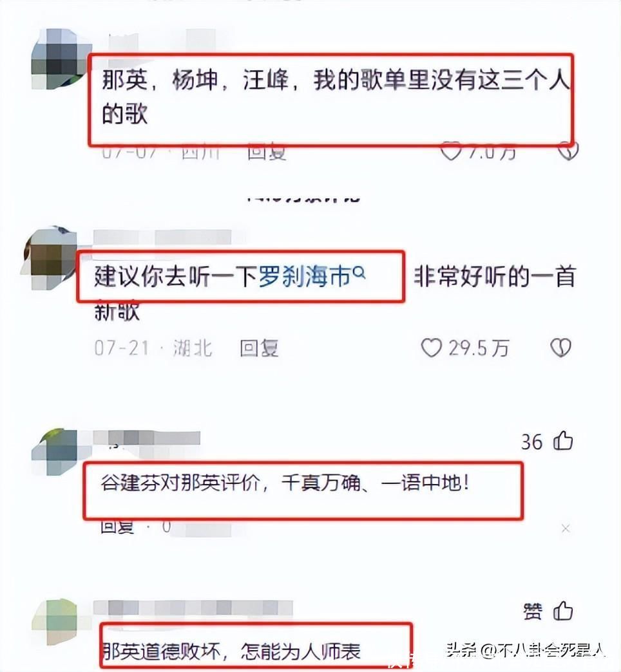Like the first comment about 那英 杨坤 汪峰

tap(451, 152)
